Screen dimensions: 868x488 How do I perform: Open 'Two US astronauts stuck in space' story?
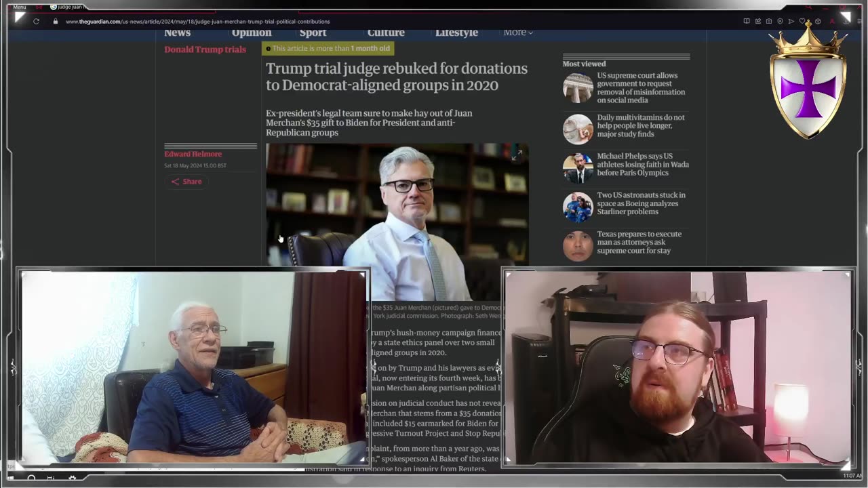coord(641,203)
